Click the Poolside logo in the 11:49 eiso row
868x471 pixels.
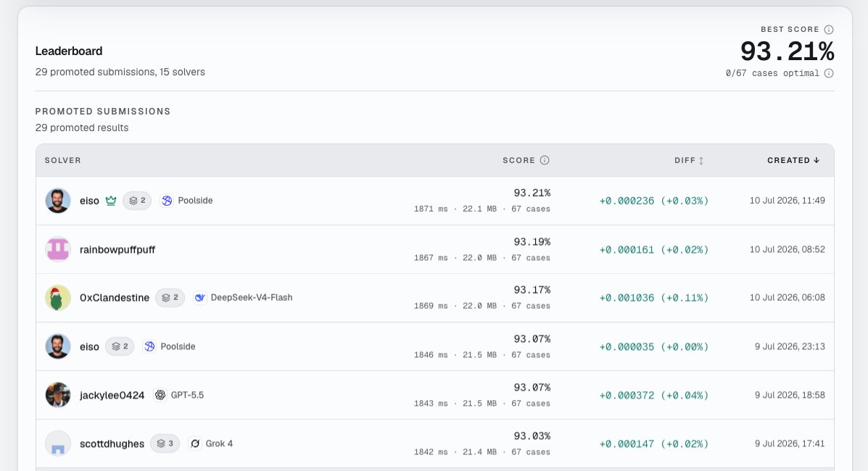coord(167,200)
